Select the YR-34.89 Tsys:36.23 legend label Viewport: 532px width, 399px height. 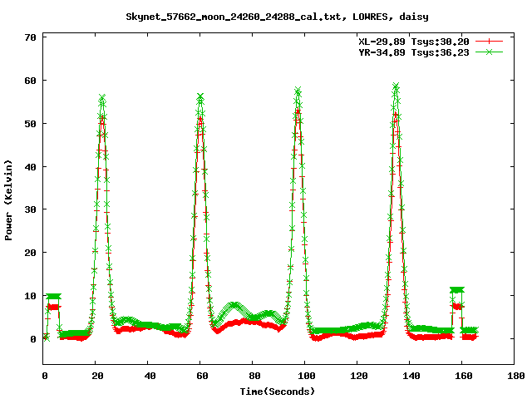[x=414, y=52]
